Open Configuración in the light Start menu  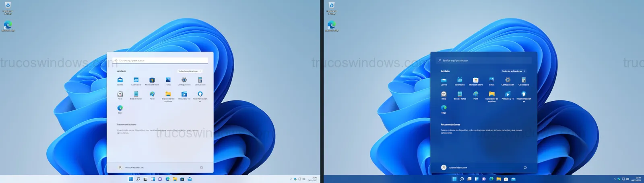(x=184, y=80)
